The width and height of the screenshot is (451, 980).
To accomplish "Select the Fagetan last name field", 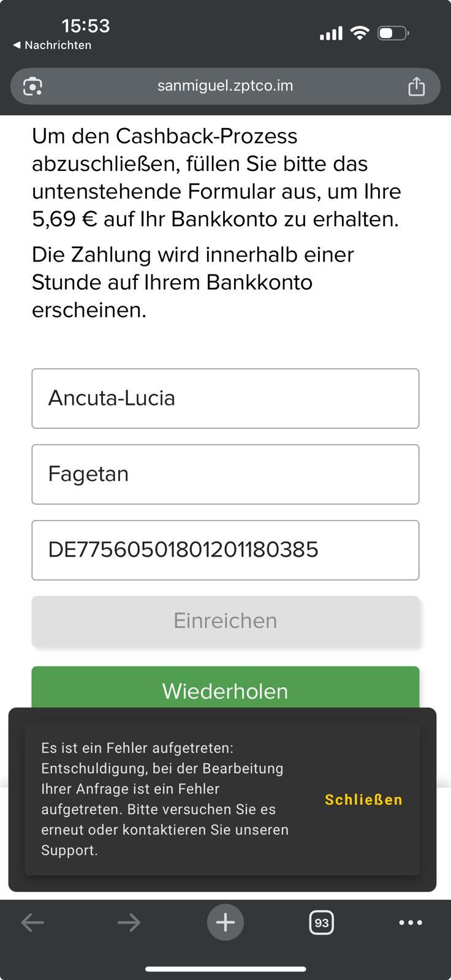I will (x=225, y=474).
